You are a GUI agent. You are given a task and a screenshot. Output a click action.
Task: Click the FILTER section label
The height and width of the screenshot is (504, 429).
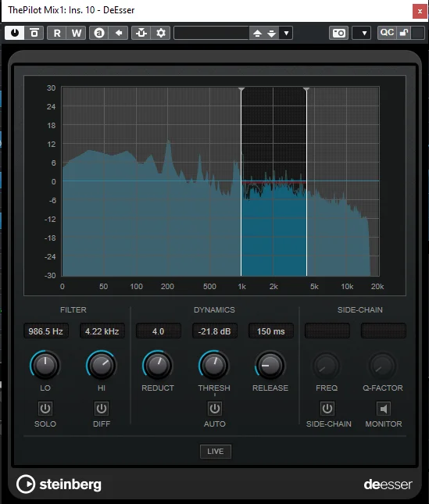[x=73, y=310]
